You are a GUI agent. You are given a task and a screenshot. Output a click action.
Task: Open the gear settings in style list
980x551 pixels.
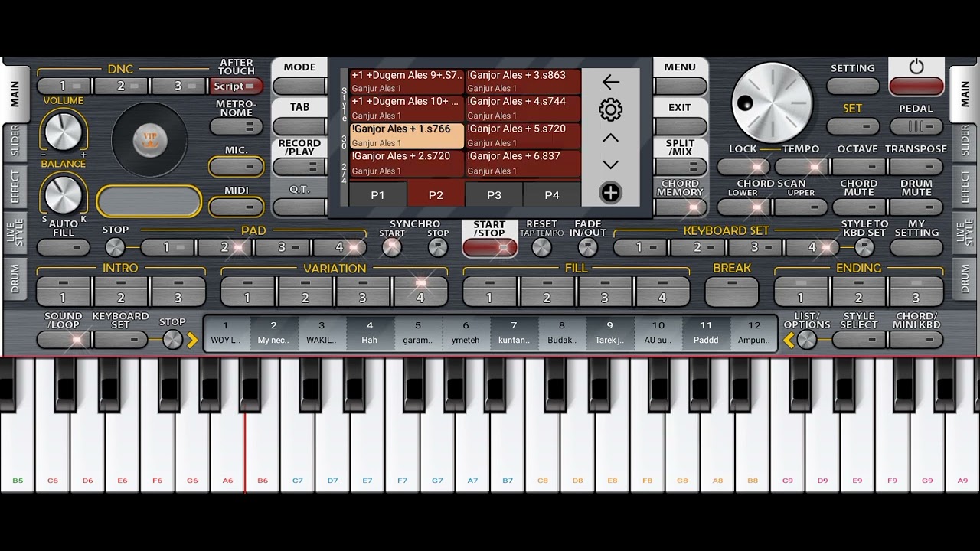[610, 109]
